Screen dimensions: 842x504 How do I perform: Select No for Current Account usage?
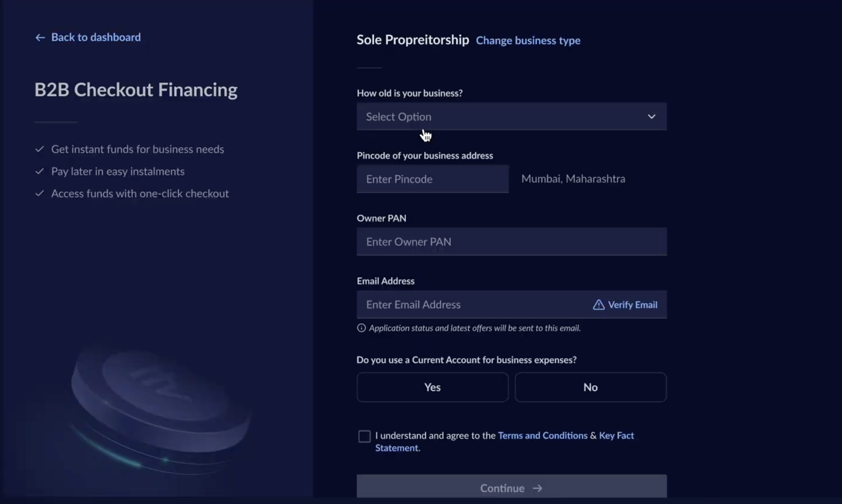[x=590, y=387]
